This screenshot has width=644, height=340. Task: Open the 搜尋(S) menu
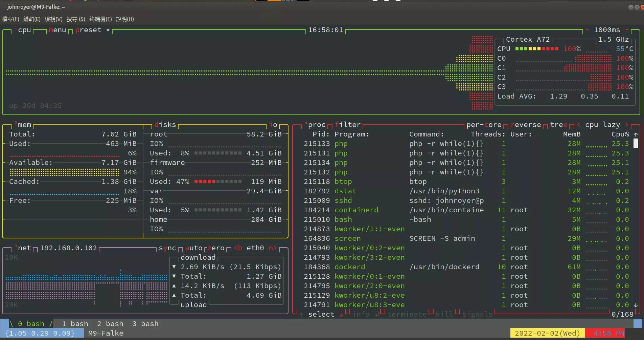coord(76,19)
